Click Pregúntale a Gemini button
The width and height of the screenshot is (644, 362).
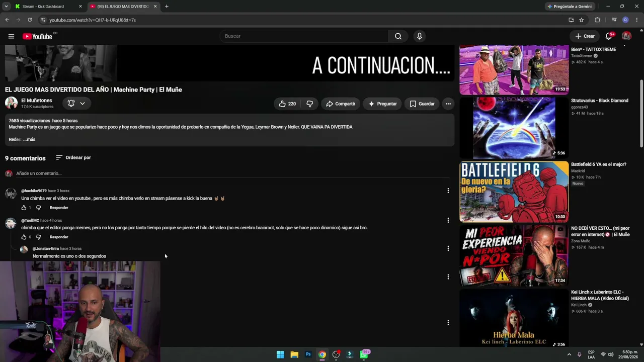pos(569,7)
